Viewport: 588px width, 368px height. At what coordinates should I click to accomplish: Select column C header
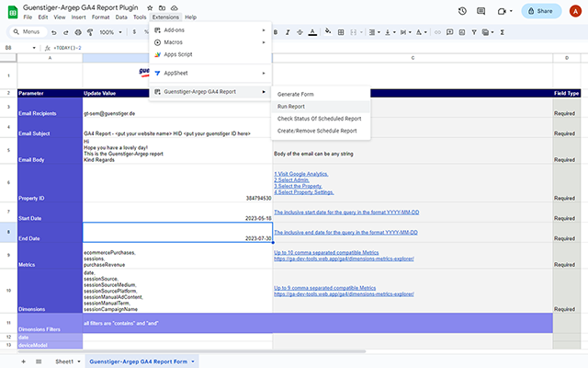click(413, 58)
